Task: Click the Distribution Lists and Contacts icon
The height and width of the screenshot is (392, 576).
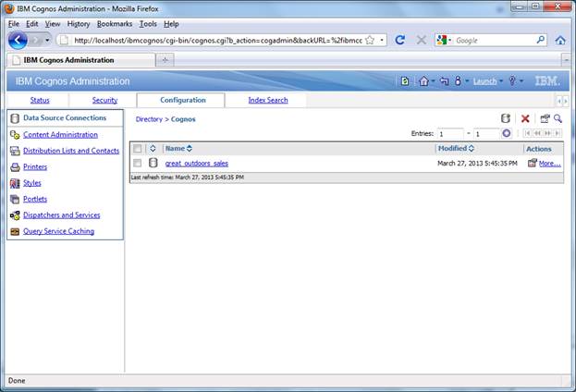Action: 15,151
